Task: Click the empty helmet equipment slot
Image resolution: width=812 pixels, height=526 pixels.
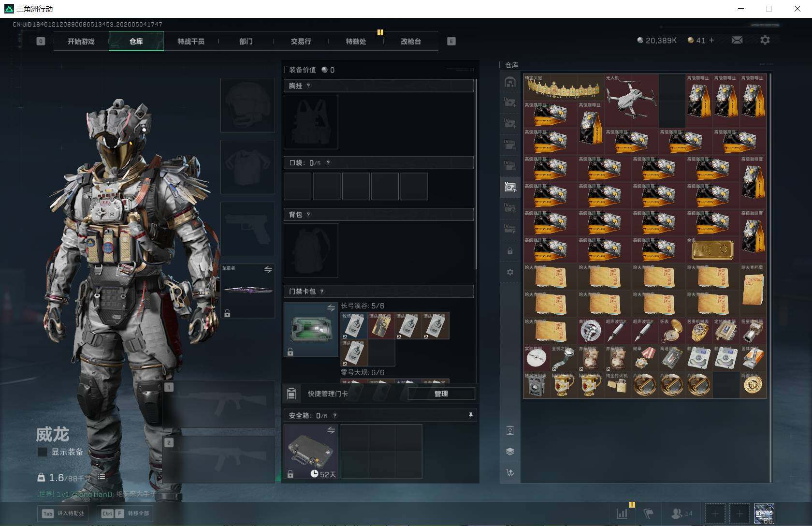Action: tap(247, 105)
